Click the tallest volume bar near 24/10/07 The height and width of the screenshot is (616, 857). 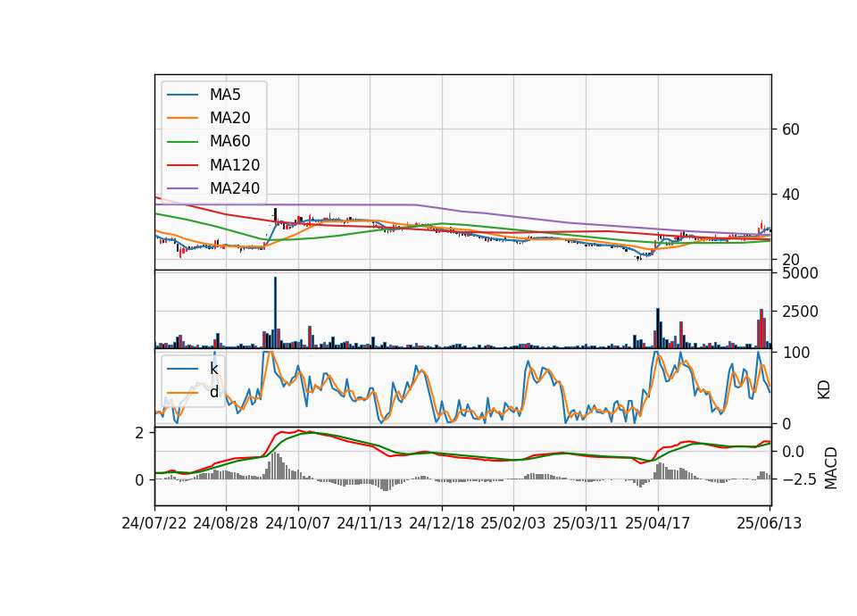click(x=275, y=312)
